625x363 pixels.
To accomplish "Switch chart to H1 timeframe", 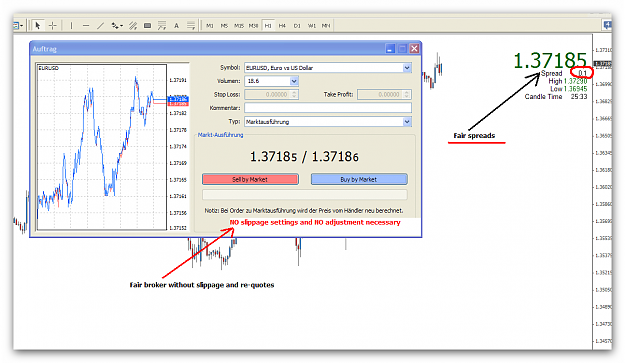I will pos(268,26).
